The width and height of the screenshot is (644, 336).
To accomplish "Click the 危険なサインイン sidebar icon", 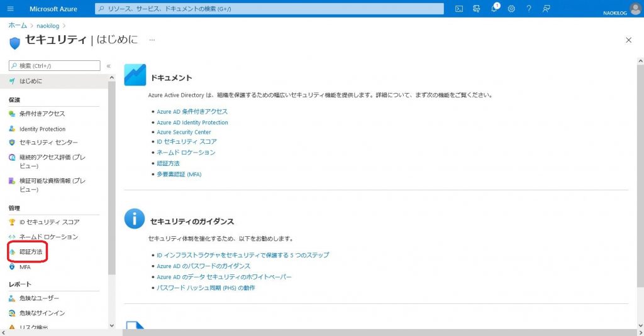I will tap(12, 313).
